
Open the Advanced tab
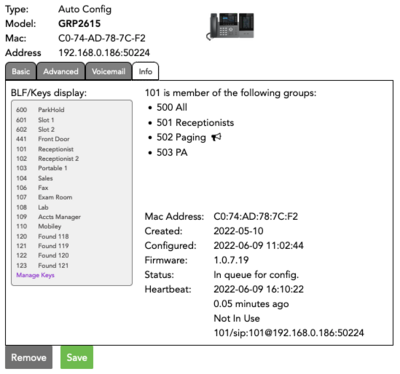(61, 71)
